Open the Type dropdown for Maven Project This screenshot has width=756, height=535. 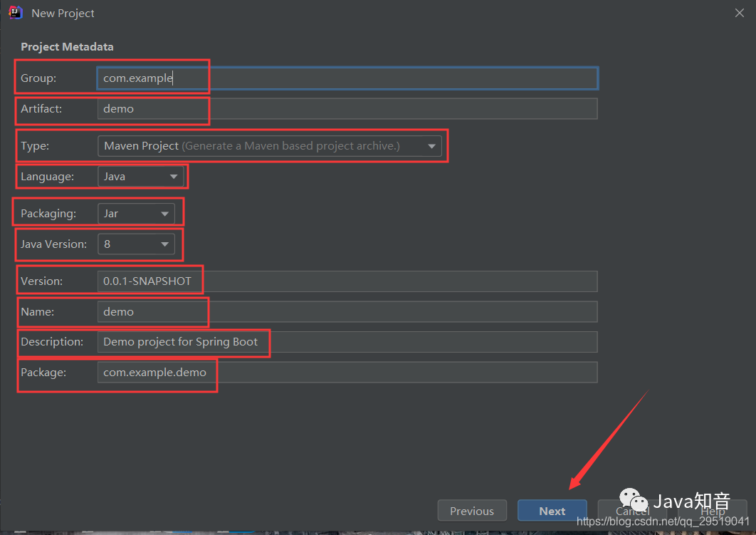(270, 146)
